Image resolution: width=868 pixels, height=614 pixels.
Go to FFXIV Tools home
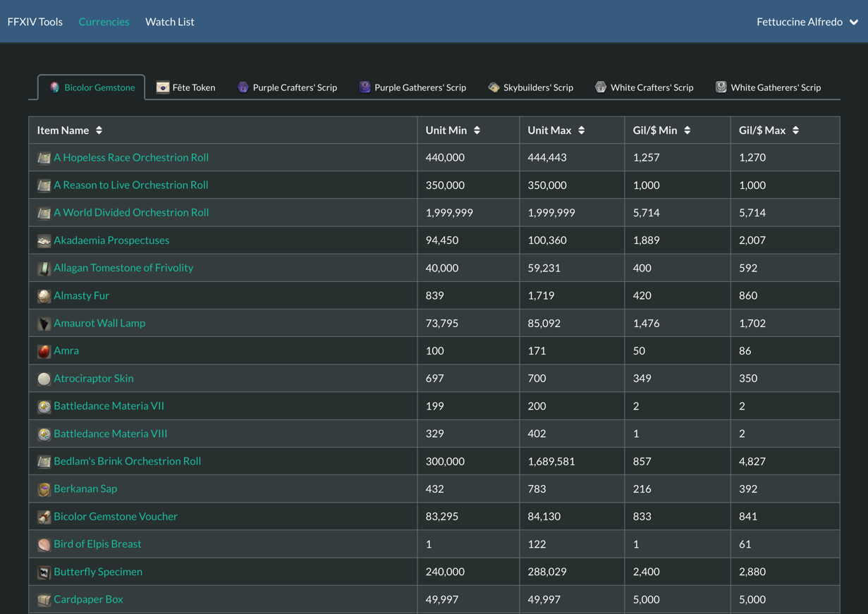pyautogui.click(x=35, y=22)
